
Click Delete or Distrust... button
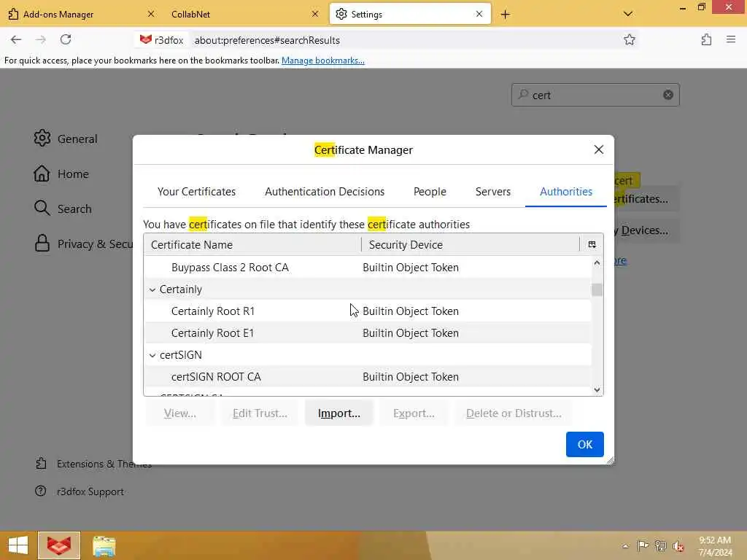[x=514, y=413]
